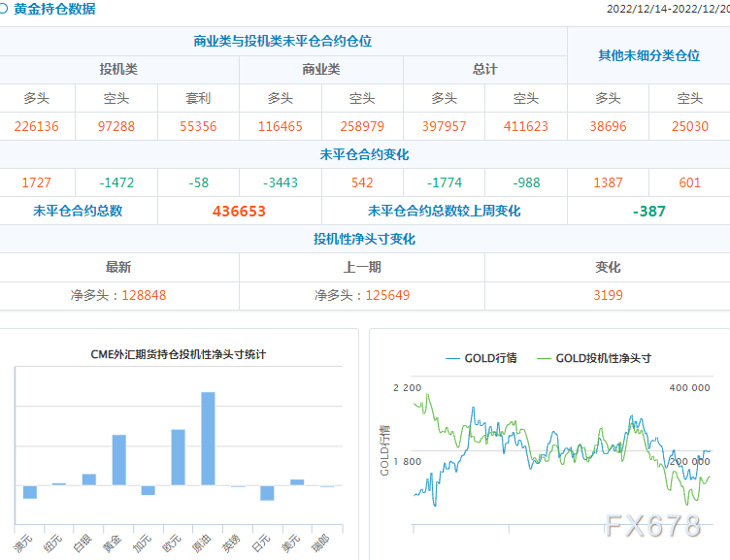Toggle the GOLD行情 legend series
The image size is (730, 560).
coord(481,358)
